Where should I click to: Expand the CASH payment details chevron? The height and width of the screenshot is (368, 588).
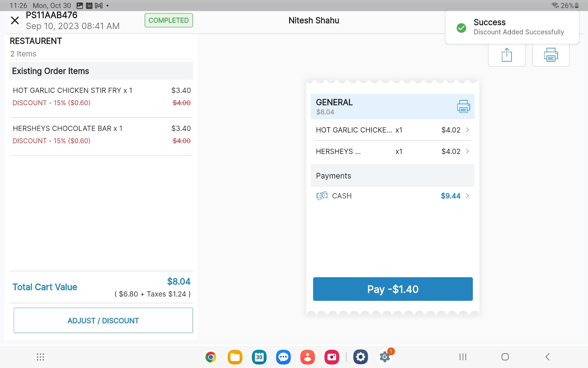pos(467,196)
